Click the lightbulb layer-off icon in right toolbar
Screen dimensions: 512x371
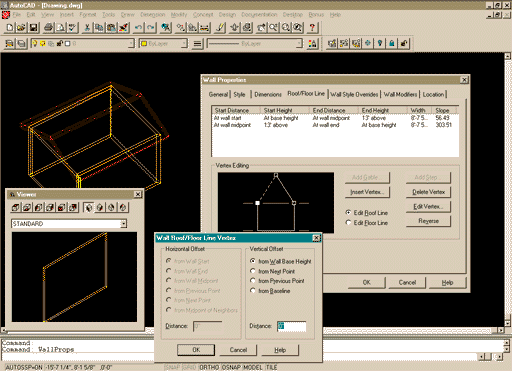380,43
